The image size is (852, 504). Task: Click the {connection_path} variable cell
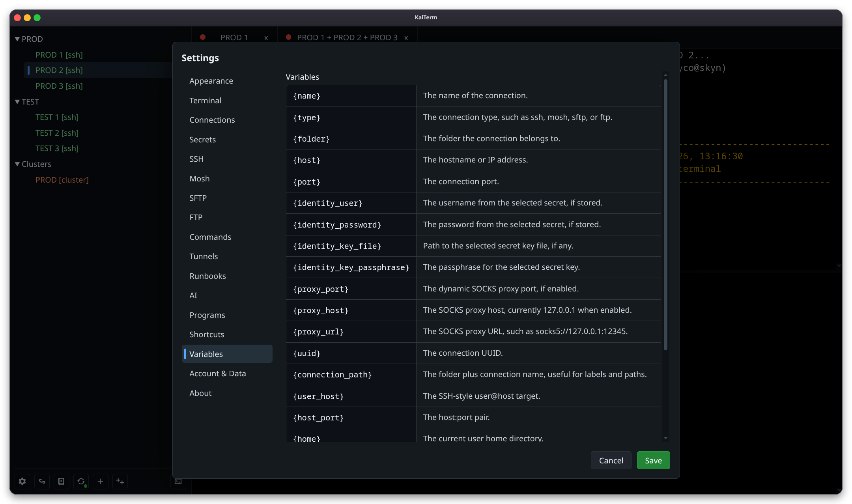(x=351, y=375)
